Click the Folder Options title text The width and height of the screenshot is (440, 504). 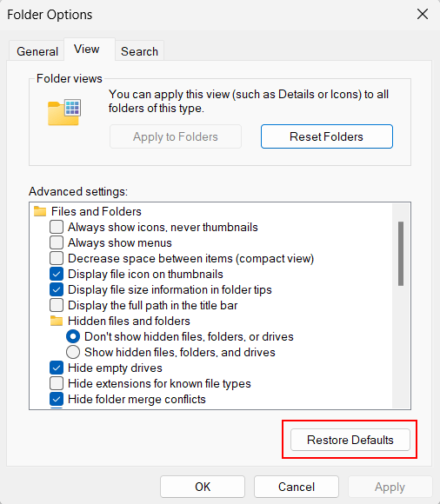click(x=50, y=15)
